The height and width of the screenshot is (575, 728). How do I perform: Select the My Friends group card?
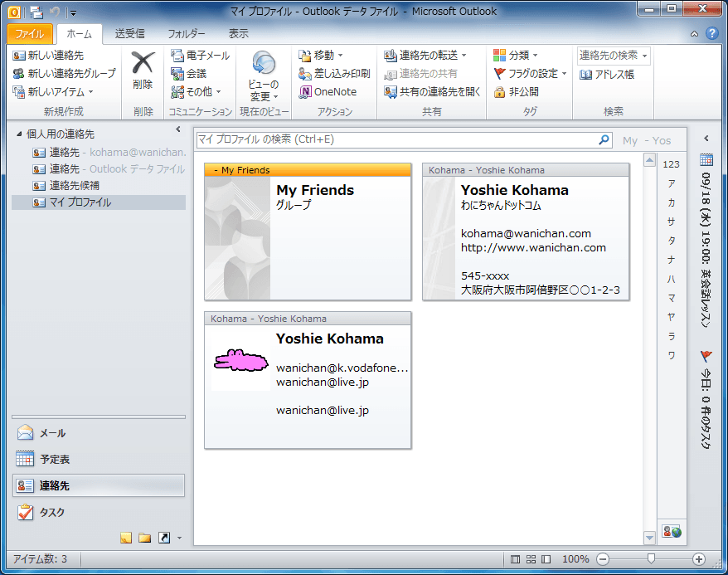click(308, 231)
